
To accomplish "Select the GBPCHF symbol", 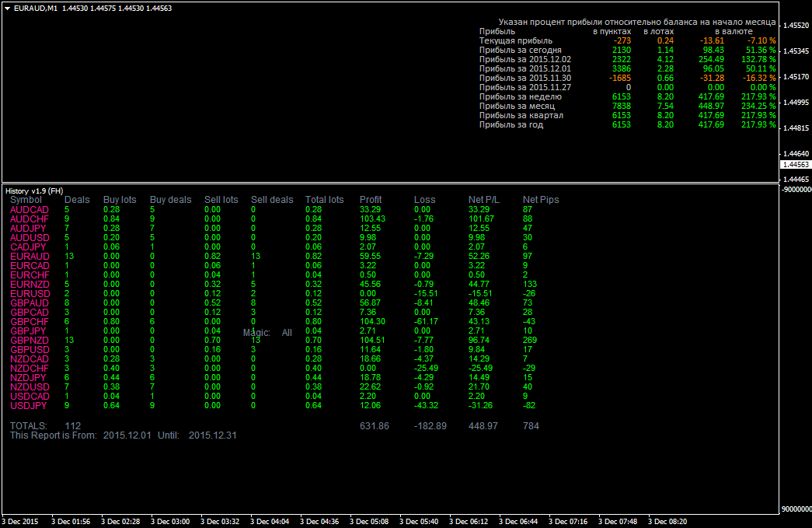I will (x=30, y=322).
